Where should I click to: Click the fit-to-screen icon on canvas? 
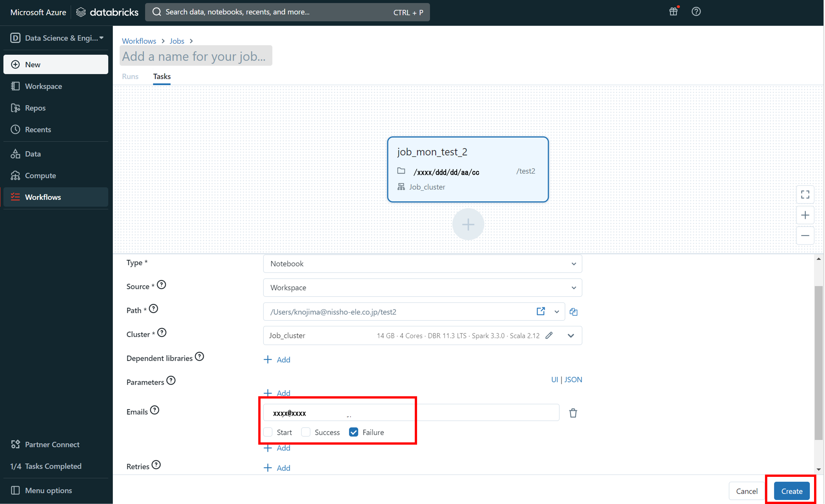(x=805, y=194)
